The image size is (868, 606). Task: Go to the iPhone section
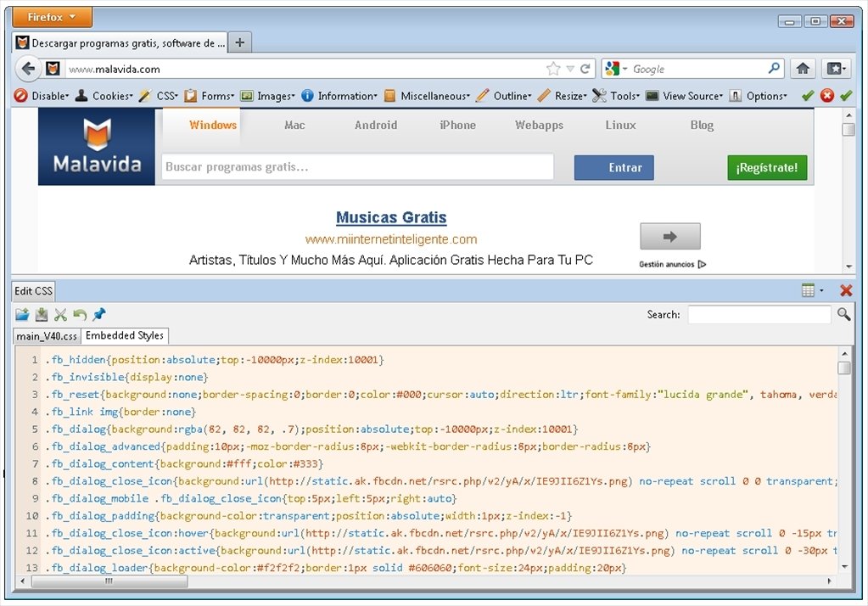click(458, 125)
